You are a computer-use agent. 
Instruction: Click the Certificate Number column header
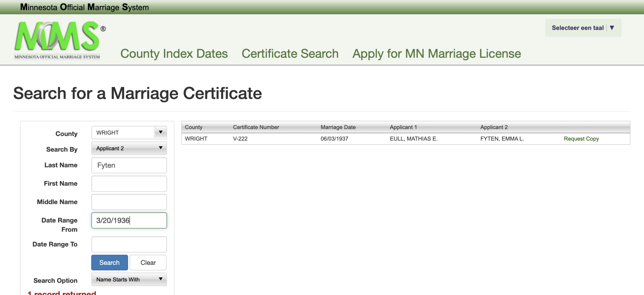(x=256, y=127)
